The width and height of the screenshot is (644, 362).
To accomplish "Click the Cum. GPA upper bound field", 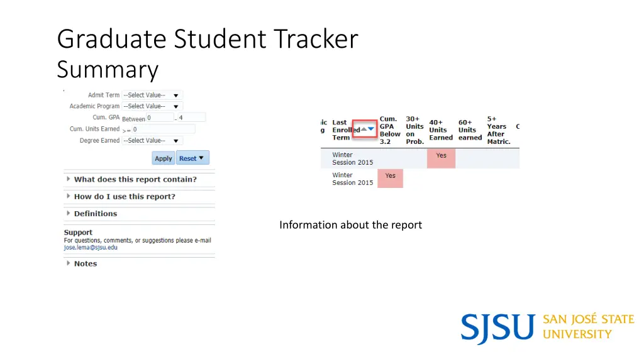I will pyautogui.click(x=191, y=118).
